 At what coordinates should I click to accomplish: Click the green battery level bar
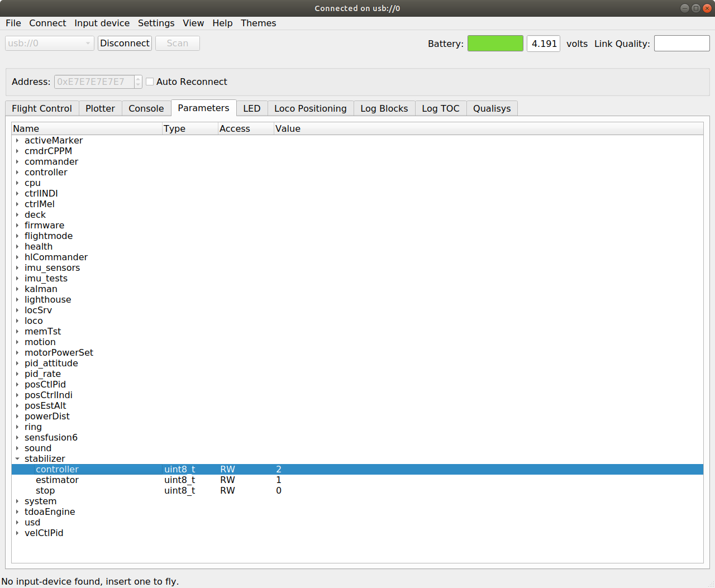click(495, 44)
